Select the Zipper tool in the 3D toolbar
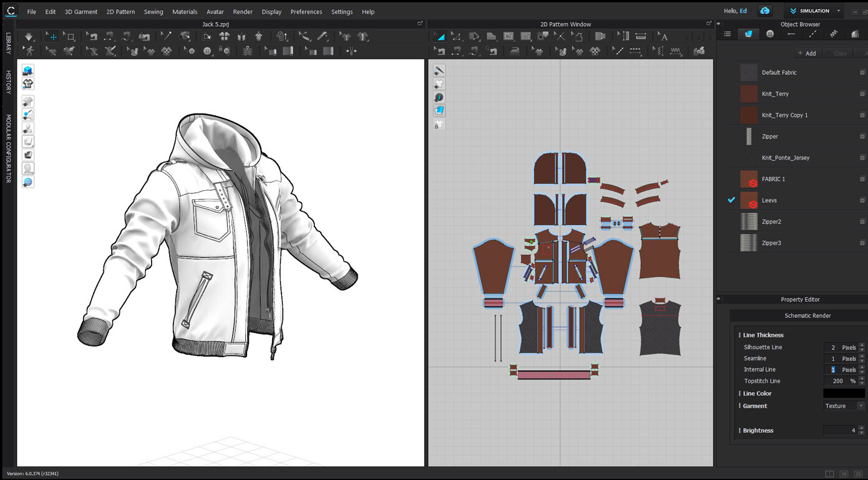 pyautogui.click(x=247, y=51)
